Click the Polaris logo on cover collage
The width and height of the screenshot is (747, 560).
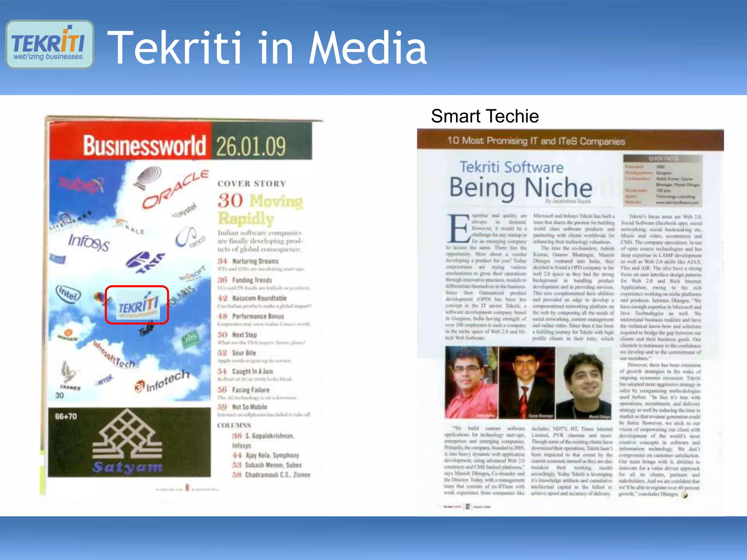(x=181, y=297)
